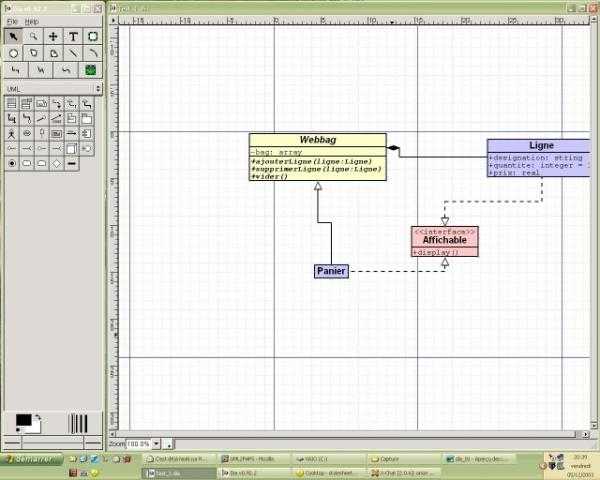Switch to Dia v0.92.2 taskbar item
This screenshot has width=600, height=480.
point(254,473)
